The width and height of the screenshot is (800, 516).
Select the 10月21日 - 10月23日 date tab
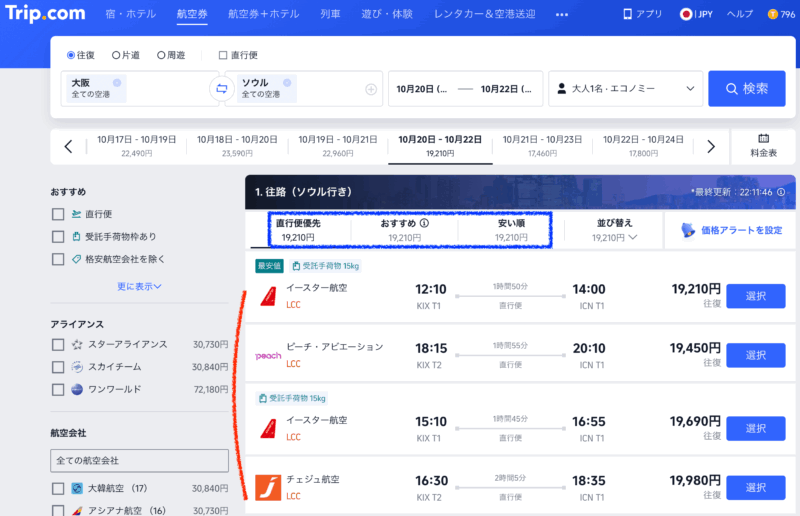click(542, 146)
